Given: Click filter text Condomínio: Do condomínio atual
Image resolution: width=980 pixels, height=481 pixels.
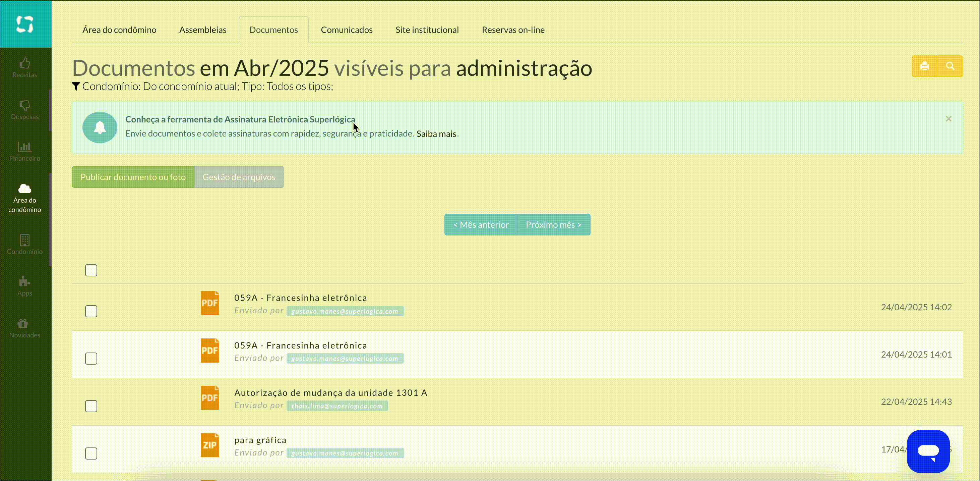Looking at the screenshot, I should tap(161, 87).
